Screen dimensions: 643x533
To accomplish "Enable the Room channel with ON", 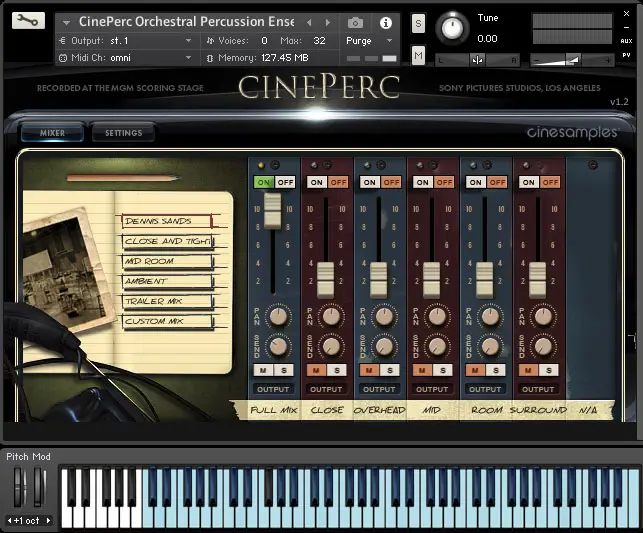I will [x=476, y=182].
